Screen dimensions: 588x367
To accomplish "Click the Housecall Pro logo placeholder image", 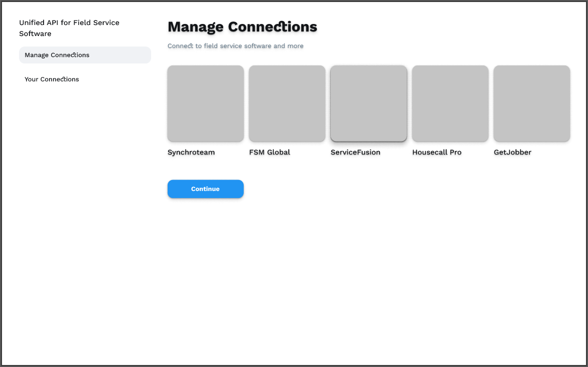I will click(449, 103).
